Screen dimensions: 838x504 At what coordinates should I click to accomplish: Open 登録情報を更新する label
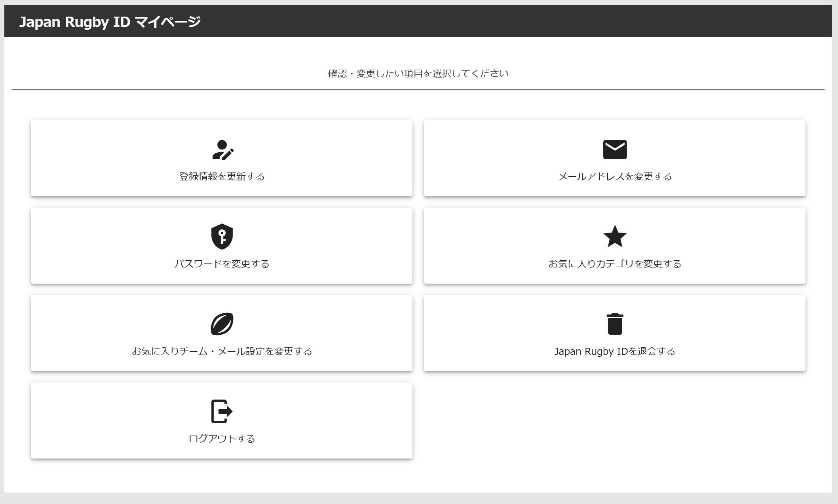[222, 176]
